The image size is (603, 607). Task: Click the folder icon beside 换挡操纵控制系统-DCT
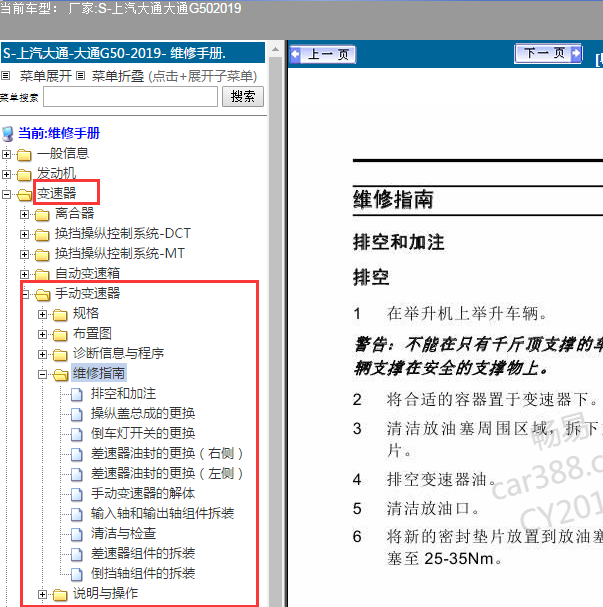[x=42, y=235]
